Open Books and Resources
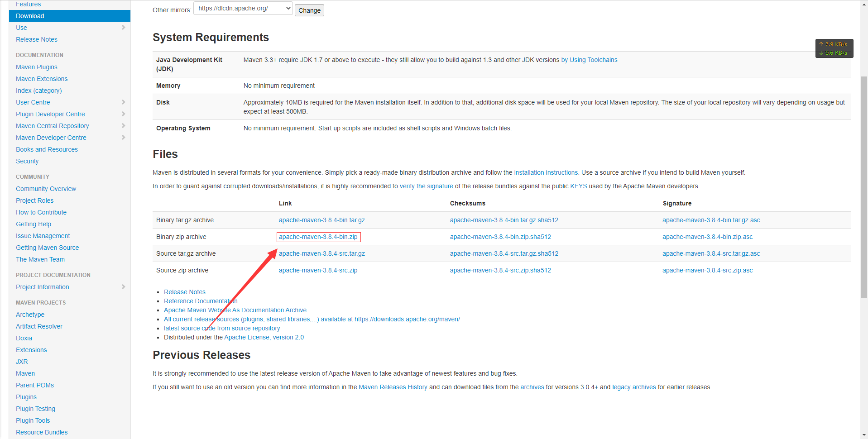Screen dimensions: 868x439 [x=47, y=149]
